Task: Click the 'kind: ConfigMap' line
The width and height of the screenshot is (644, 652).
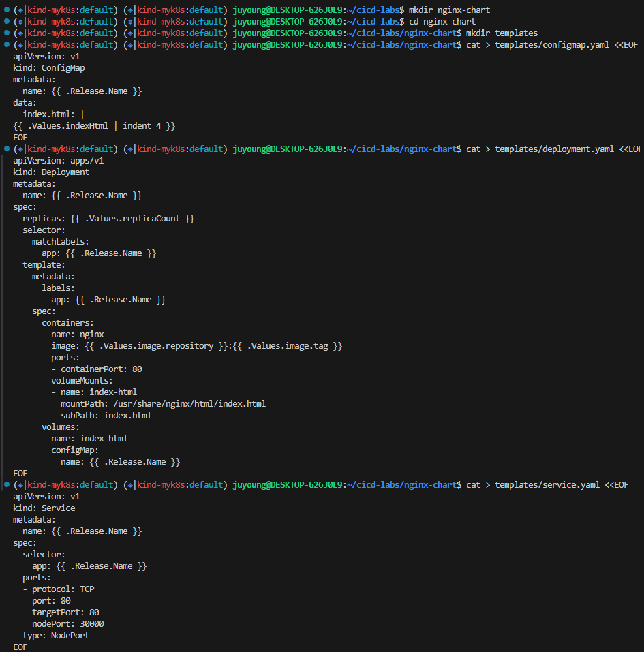Action: click(x=49, y=68)
